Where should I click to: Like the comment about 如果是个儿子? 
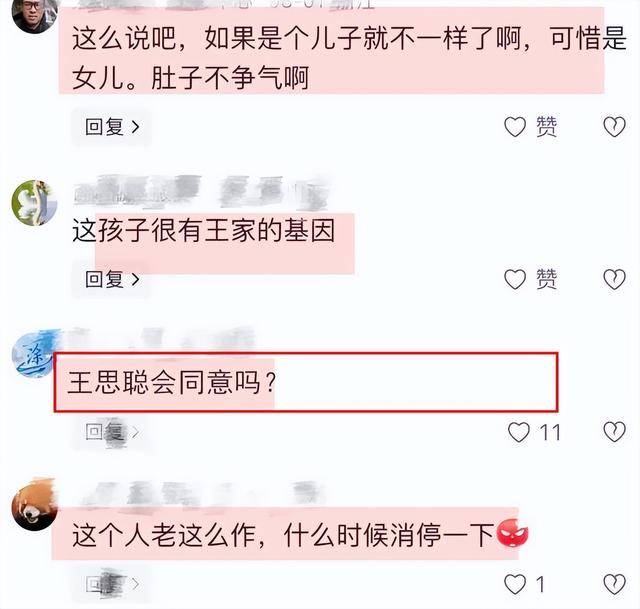click(515, 127)
